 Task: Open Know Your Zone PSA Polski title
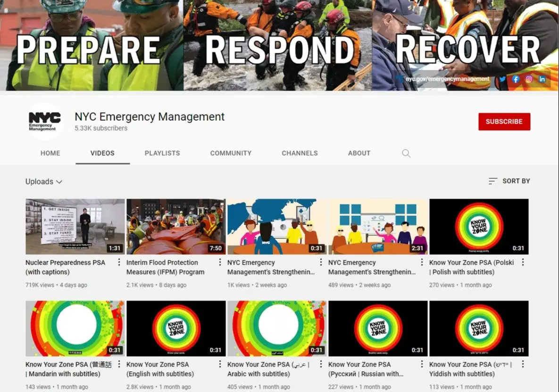tap(471, 267)
